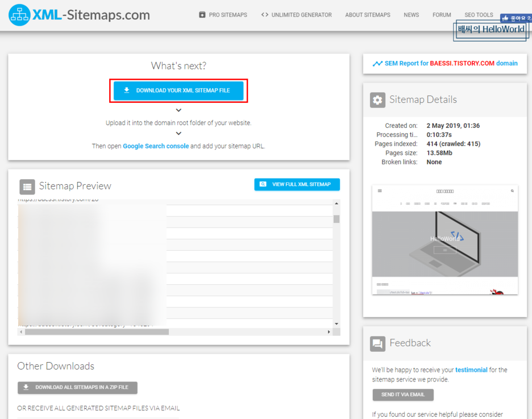The width and height of the screenshot is (532, 419).
Task: Click the chevron below the download button
Action: [x=178, y=110]
